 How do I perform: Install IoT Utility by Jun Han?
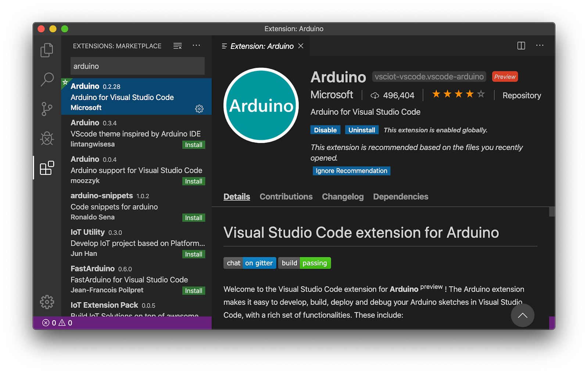[x=194, y=254]
